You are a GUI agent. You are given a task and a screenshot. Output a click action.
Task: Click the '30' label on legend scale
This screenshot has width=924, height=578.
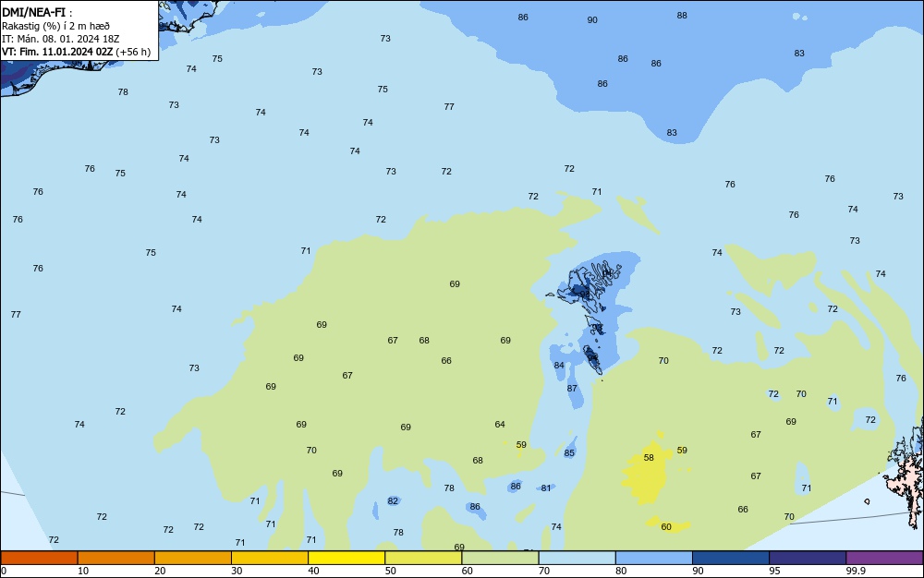[x=237, y=571]
